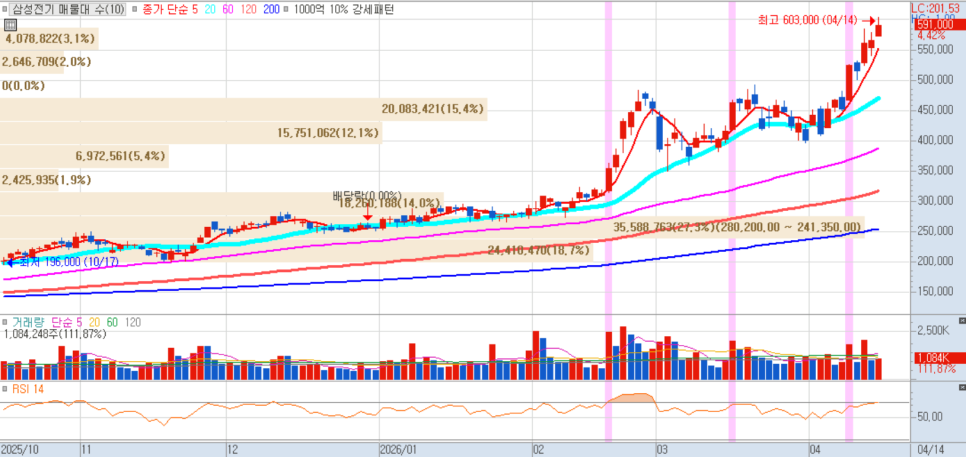Click the 4,078,822(3.1%) volume profile bar
966x457 pixels.
49,38
